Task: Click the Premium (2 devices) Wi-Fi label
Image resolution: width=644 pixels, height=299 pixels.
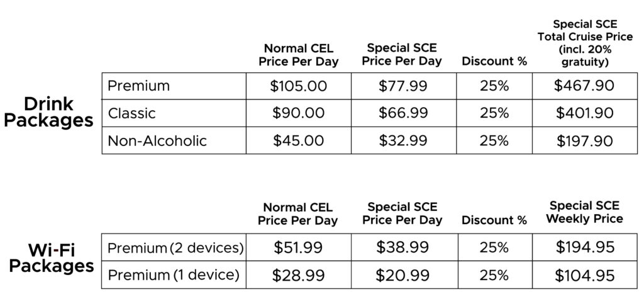Action: (x=175, y=247)
